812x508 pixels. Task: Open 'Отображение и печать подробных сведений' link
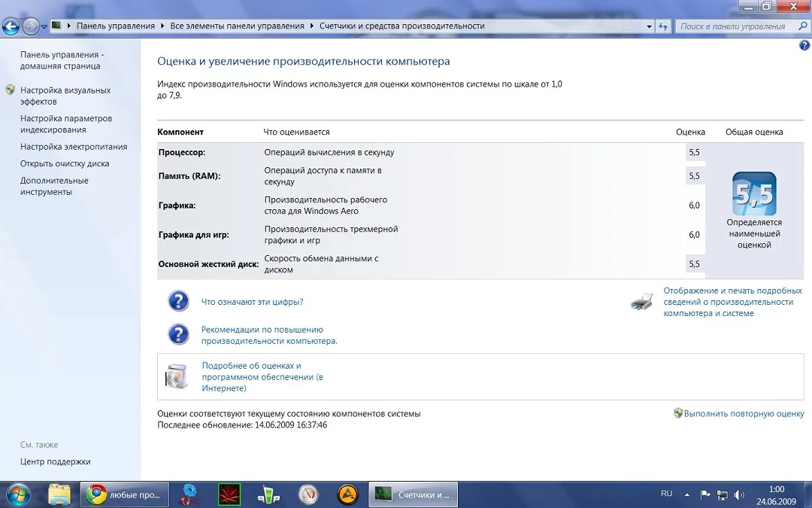[733, 302]
